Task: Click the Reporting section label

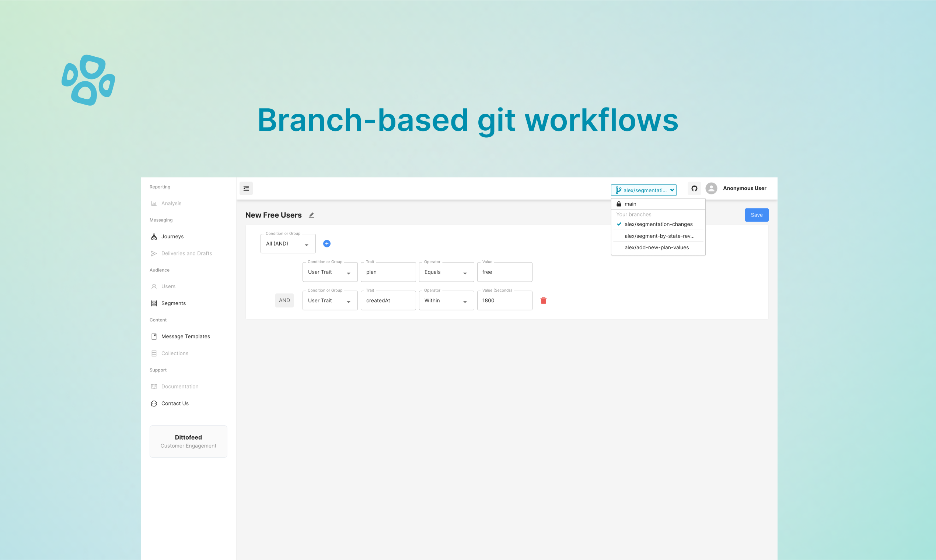Action: [x=160, y=187]
